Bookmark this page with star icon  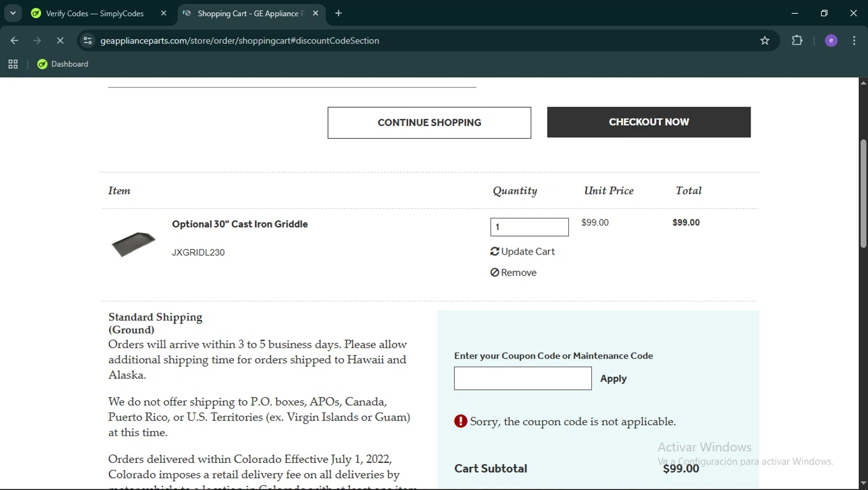(x=765, y=40)
